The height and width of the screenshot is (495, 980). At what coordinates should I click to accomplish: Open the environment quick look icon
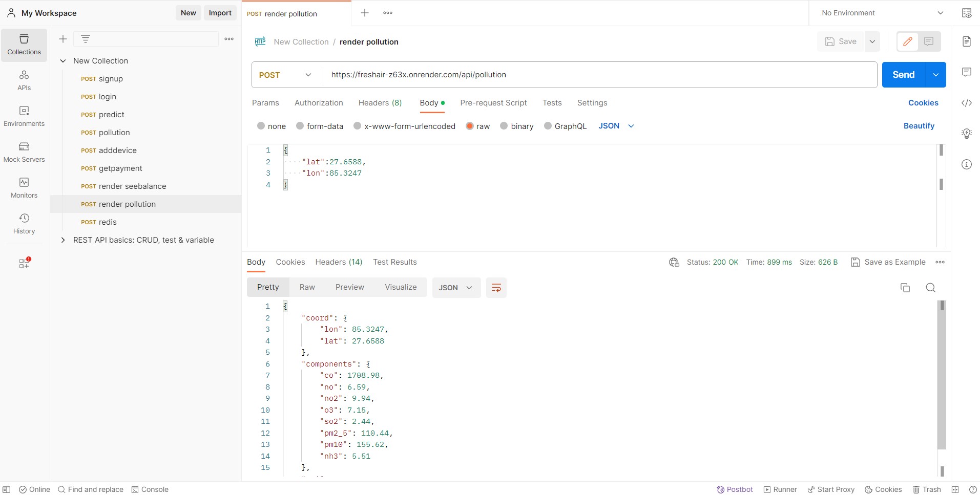967,13
